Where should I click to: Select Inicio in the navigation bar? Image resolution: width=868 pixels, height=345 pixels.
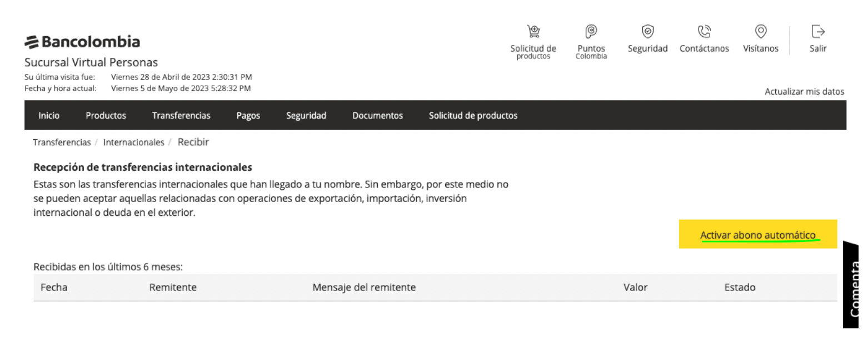pos(49,115)
